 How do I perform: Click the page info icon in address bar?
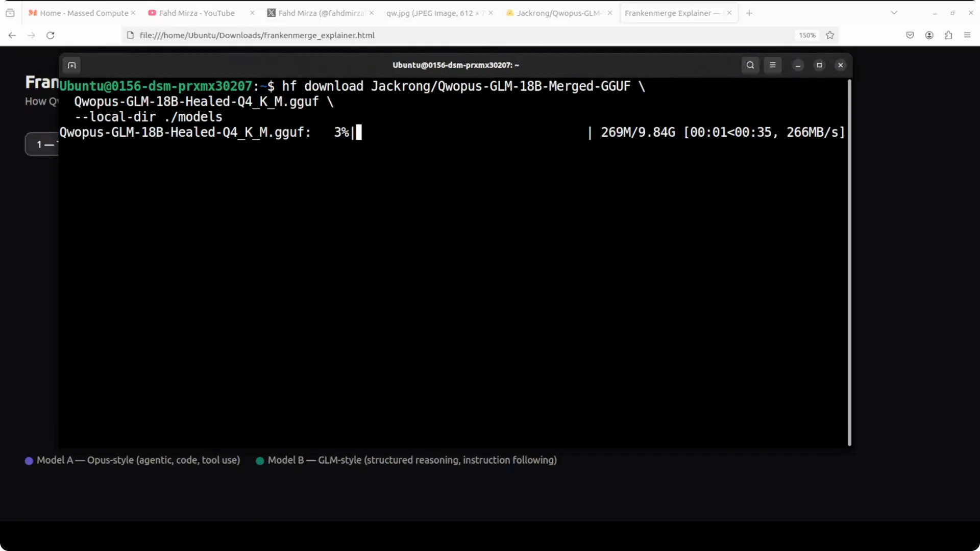[130, 35]
